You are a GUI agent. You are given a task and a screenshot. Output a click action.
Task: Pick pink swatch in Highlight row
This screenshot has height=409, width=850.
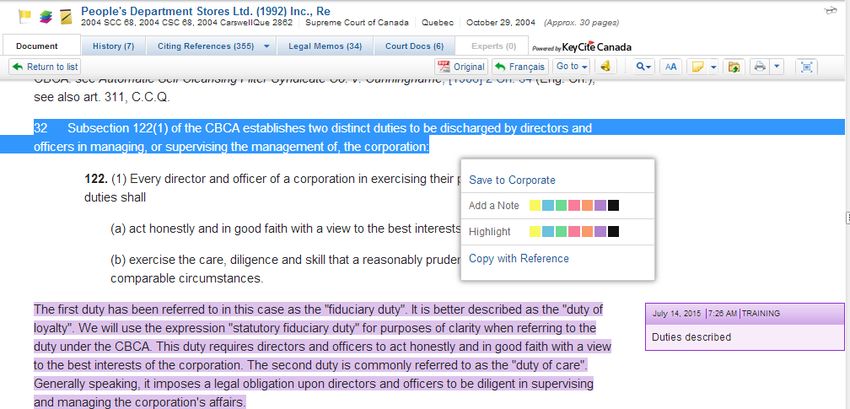(x=574, y=232)
